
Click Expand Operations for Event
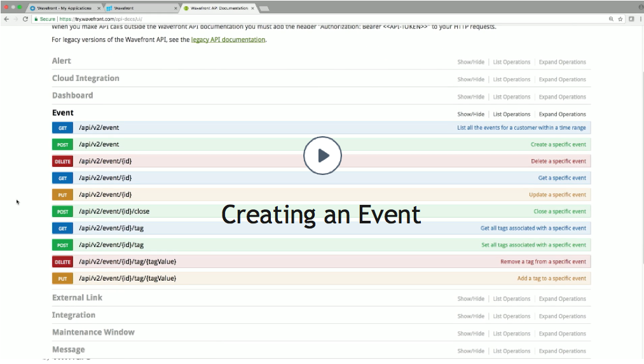click(562, 115)
